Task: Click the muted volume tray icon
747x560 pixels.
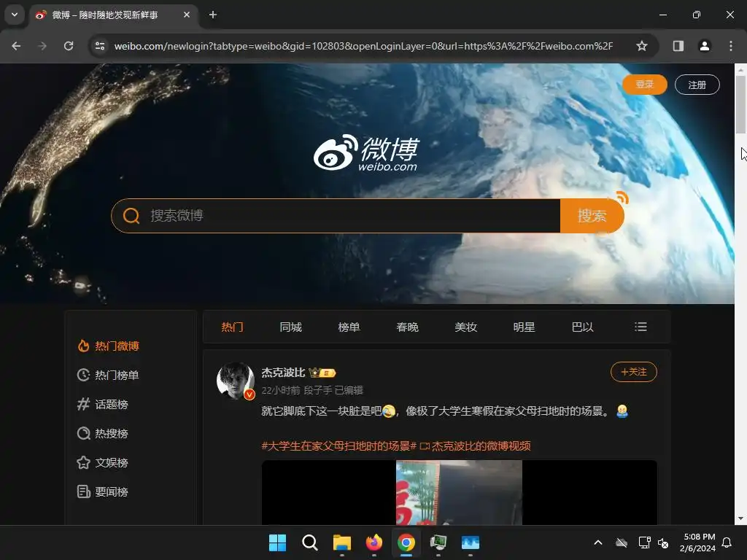Action: pos(662,542)
